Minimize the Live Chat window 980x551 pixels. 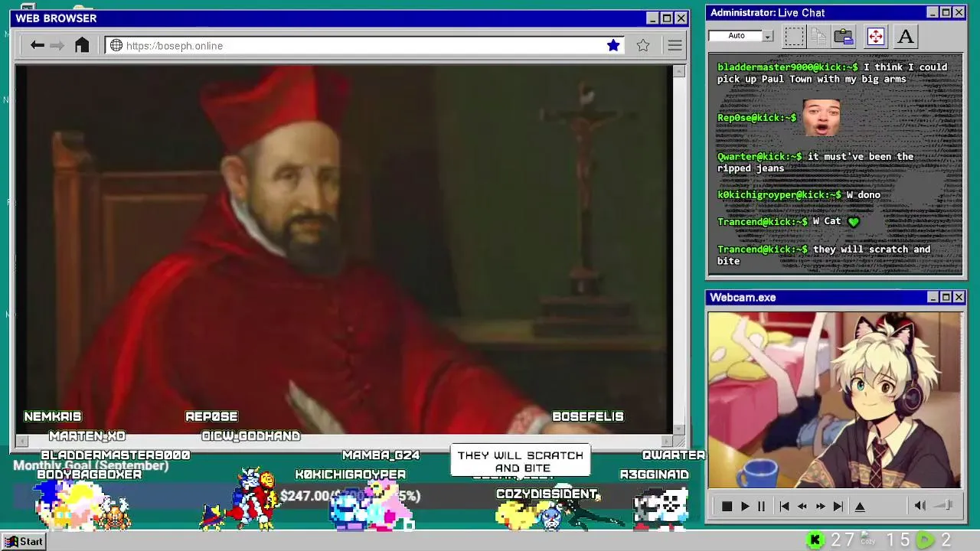pos(933,12)
